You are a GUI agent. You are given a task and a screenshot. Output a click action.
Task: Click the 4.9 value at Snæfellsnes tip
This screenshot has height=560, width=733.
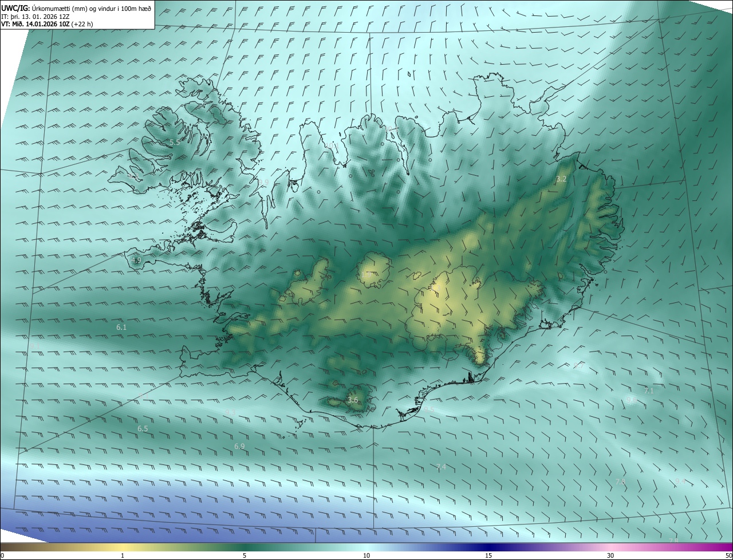[x=136, y=260]
